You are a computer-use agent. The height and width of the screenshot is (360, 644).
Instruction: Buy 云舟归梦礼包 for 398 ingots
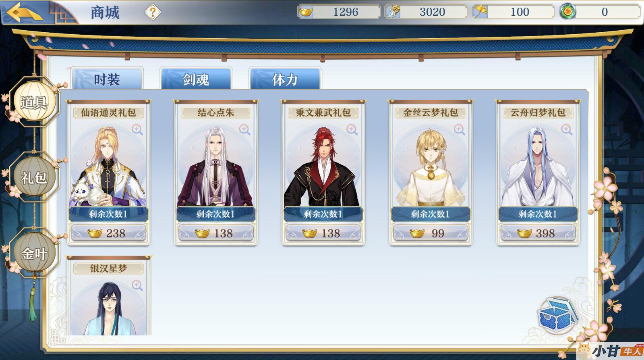point(538,233)
